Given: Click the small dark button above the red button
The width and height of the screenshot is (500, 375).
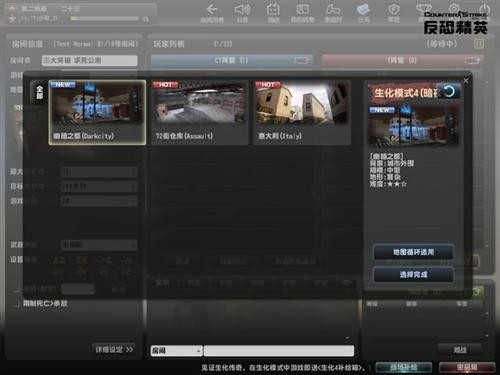Looking at the screenshot, I should pos(459,350).
